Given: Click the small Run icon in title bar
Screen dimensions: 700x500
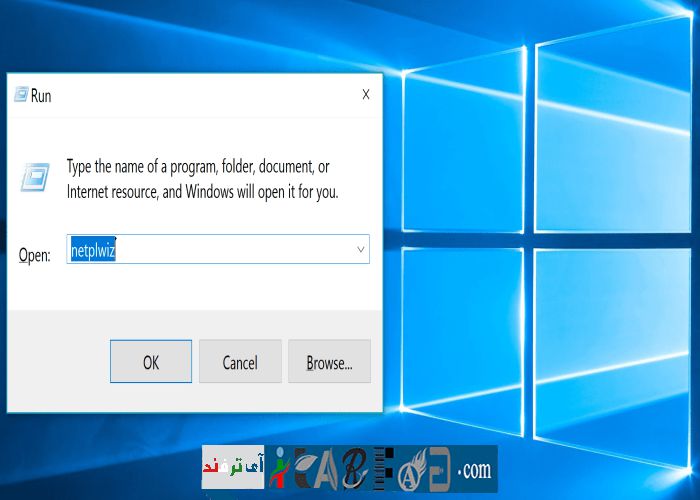Looking at the screenshot, I should coord(20,96).
